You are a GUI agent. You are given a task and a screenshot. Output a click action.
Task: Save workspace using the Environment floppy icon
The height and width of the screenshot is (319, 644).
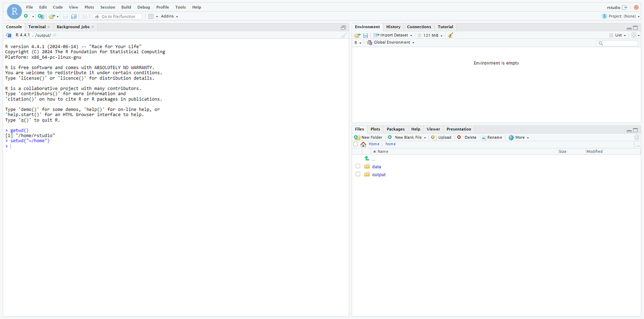coord(366,35)
